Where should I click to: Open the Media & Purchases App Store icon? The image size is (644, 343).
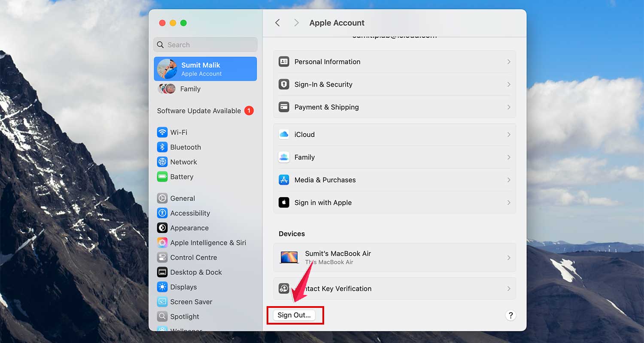click(284, 180)
